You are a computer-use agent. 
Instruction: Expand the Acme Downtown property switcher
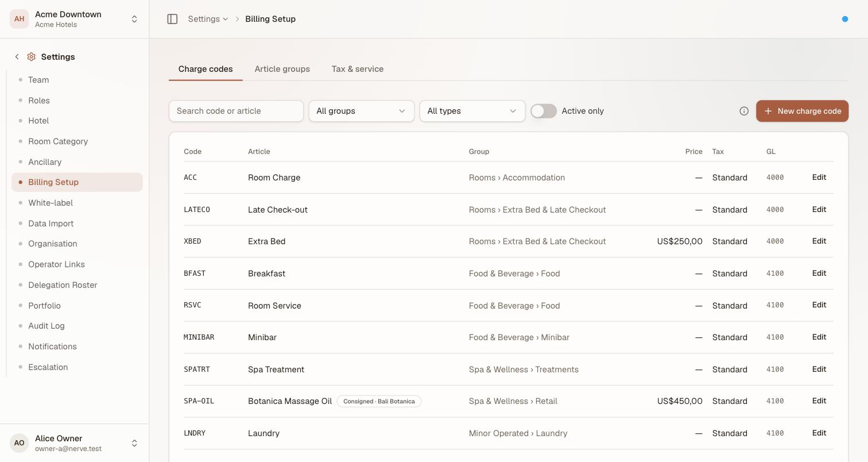pos(134,19)
